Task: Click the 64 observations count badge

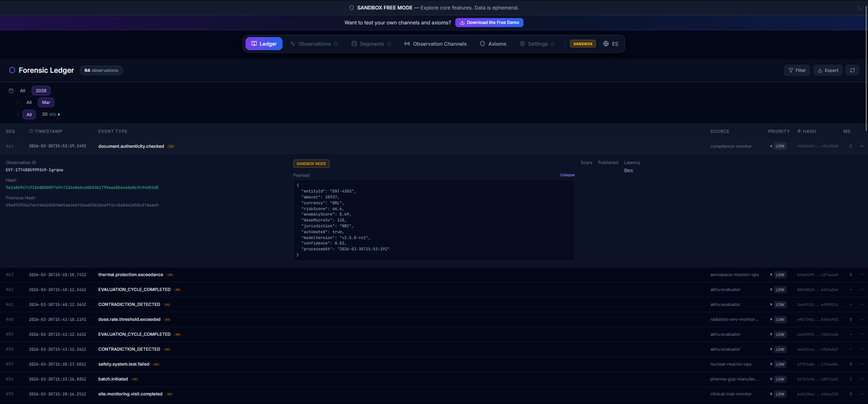Action: point(101,70)
